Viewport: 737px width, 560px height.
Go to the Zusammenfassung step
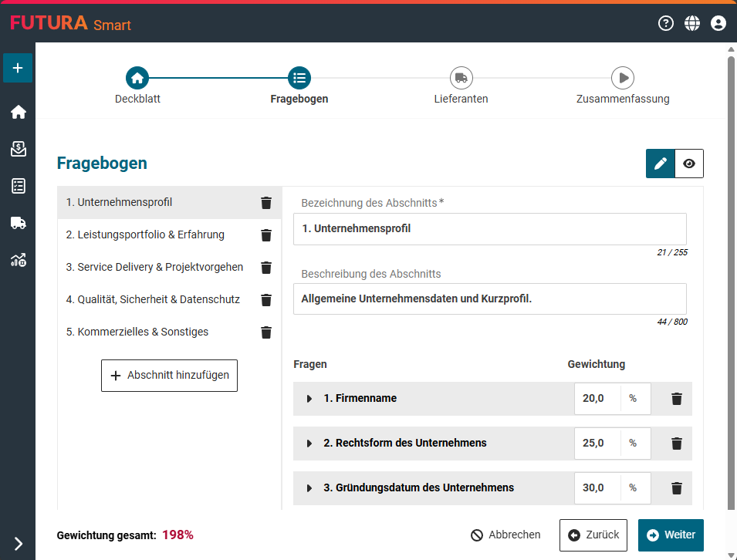tap(623, 78)
